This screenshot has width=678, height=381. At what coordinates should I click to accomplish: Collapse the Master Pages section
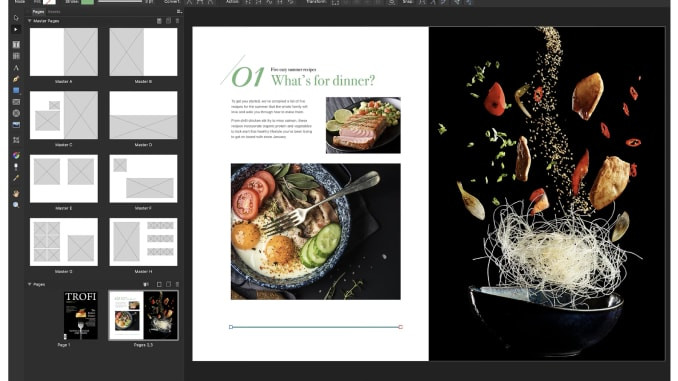point(29,21)
